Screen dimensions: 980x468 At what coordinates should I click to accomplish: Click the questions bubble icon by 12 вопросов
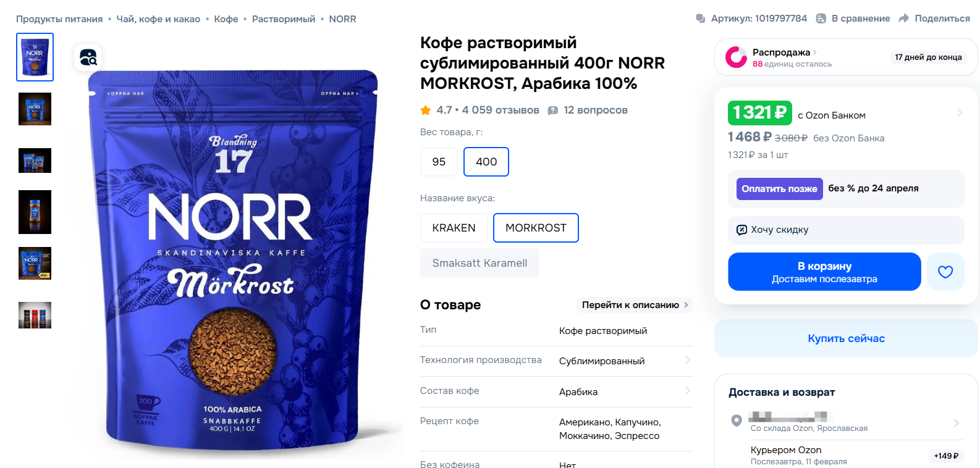click(553, 111)
